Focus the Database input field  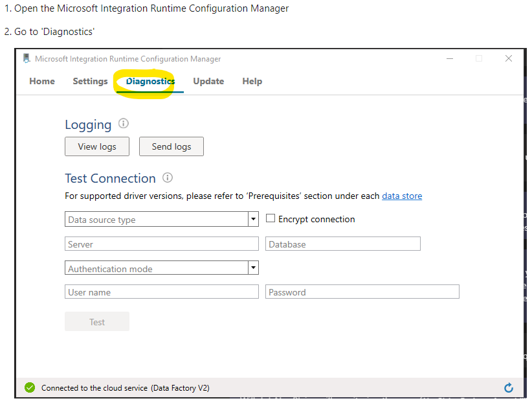click(x=342, y=244)
